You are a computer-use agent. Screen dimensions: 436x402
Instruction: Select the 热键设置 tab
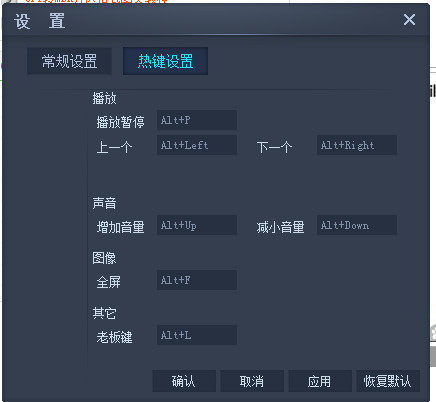tap(165, 61)
